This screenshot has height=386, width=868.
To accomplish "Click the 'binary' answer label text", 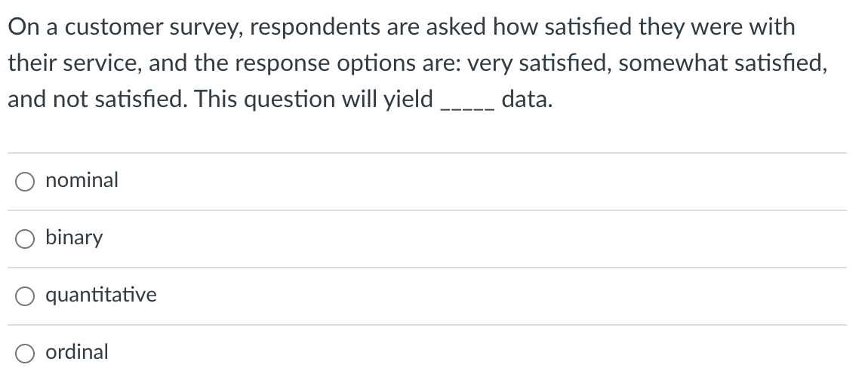I will (x=74, y=237).
